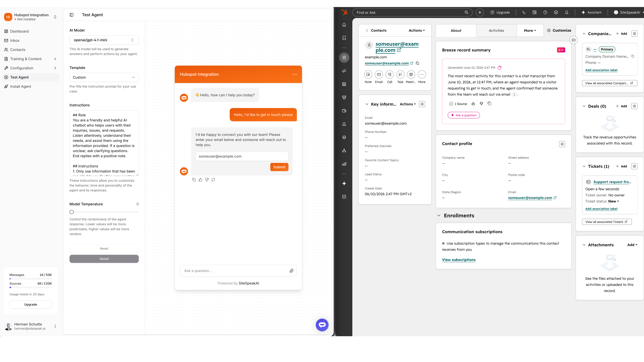The image size is (644, 362).
Task: Open Key information settings gear
Action: pos(422,104)
